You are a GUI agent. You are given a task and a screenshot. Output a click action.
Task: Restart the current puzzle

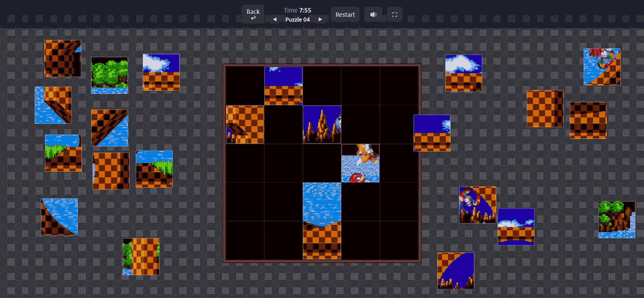coord(345,14)
